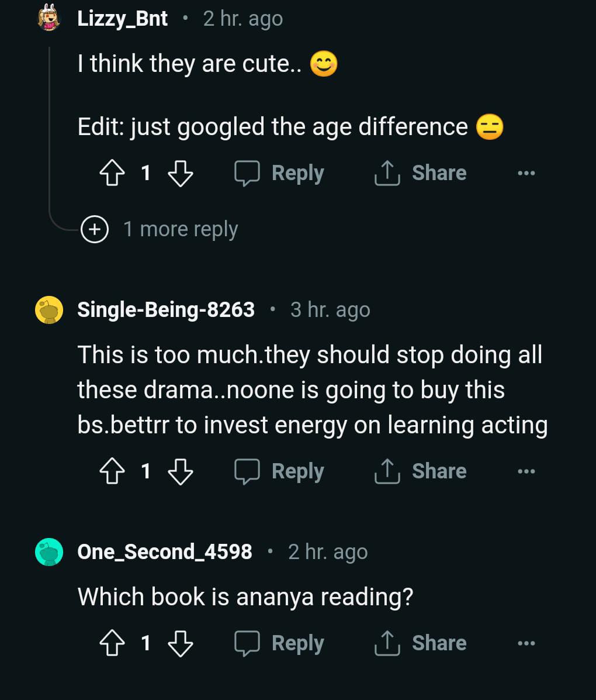The image size is (596, 700).
Task: Open more options on Lizzy_Bnt's comment
Action: click(x=526, y=173)
